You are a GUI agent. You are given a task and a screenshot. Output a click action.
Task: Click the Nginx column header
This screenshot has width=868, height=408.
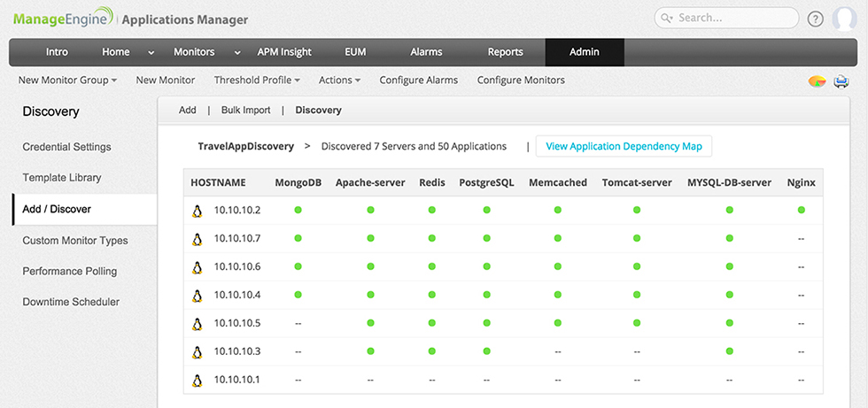pos(801,182)
